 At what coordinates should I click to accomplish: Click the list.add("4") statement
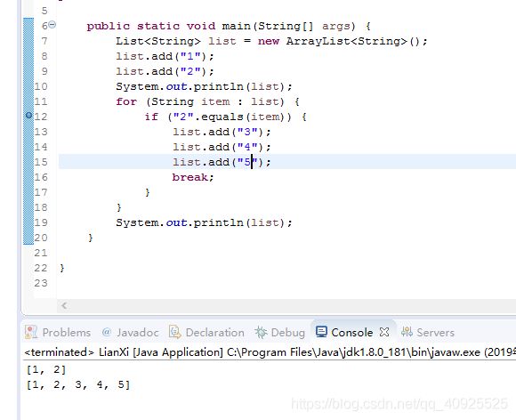click(x=222, y=147)
